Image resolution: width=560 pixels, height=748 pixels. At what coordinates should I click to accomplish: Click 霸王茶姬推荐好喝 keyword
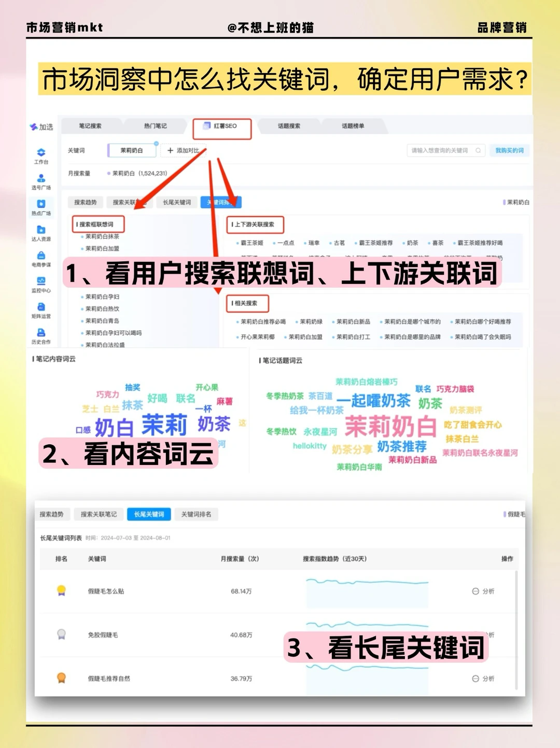coord(480,243)
